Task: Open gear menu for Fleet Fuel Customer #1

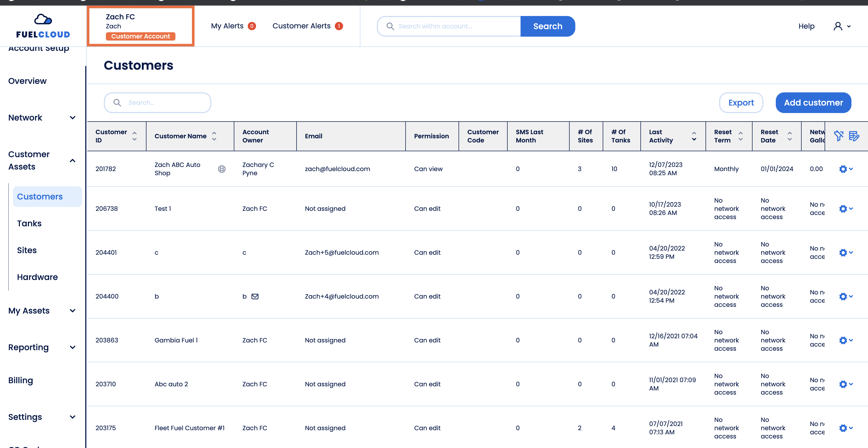Action: [846, 428]
